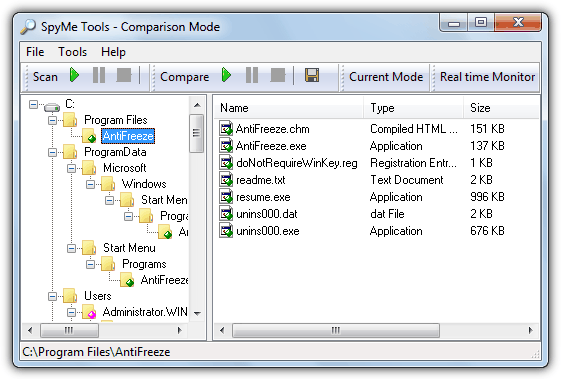Click the unins000.exe file icon

click(226, 230)
